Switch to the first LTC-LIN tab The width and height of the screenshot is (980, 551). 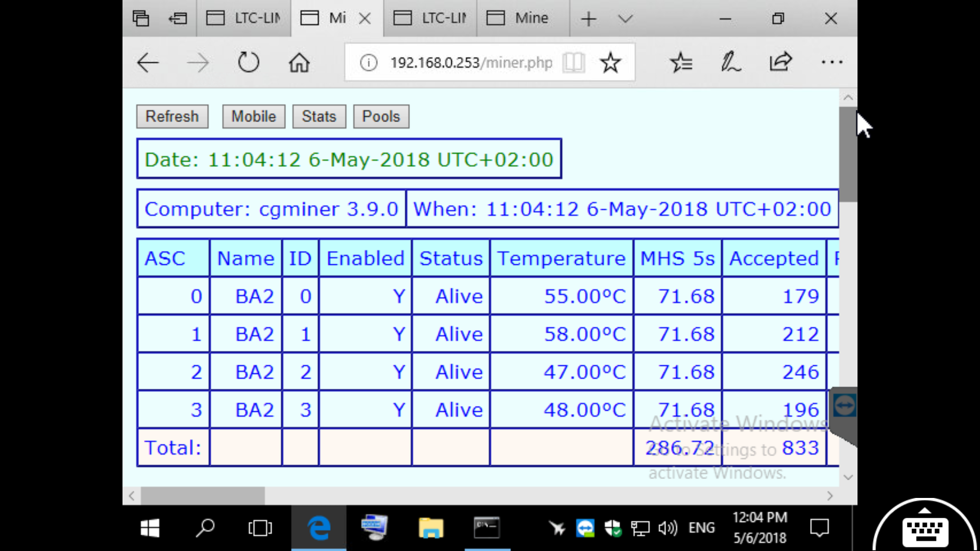pyautogui.click(x=243, y=18)
